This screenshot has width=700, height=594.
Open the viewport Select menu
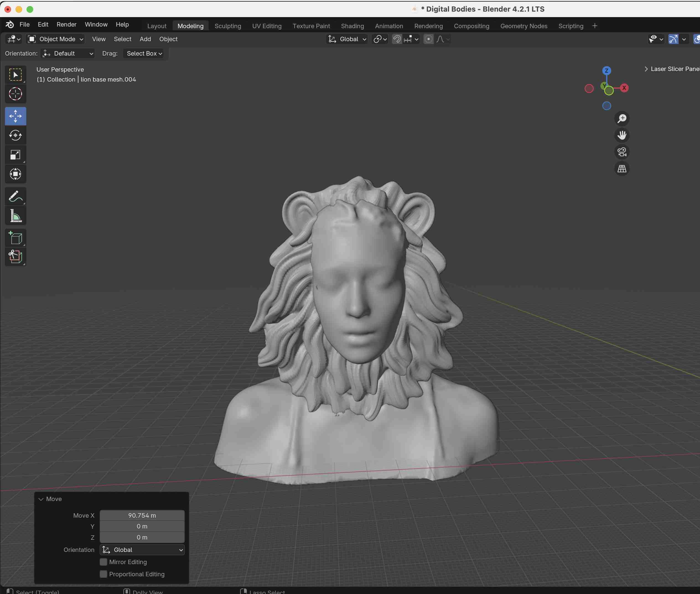(x=123, y=39)
